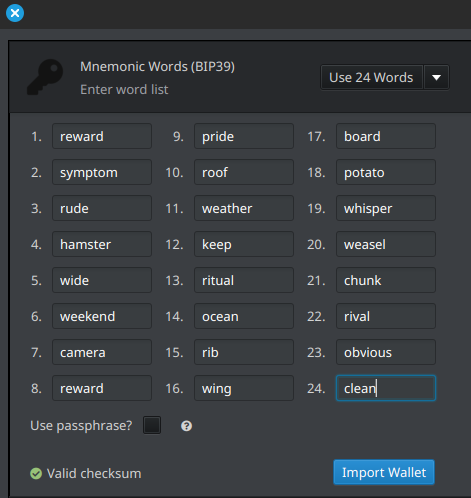Click word field 9 containing pride

tap(244, 136)
